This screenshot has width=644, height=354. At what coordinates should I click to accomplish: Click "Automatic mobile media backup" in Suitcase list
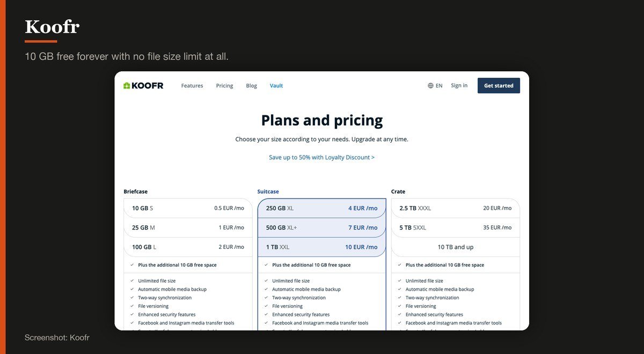[306, 289]
